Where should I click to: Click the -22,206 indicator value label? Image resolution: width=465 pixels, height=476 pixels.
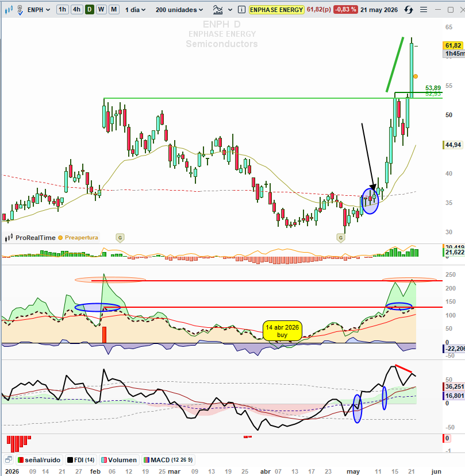[x=454, y=349]
